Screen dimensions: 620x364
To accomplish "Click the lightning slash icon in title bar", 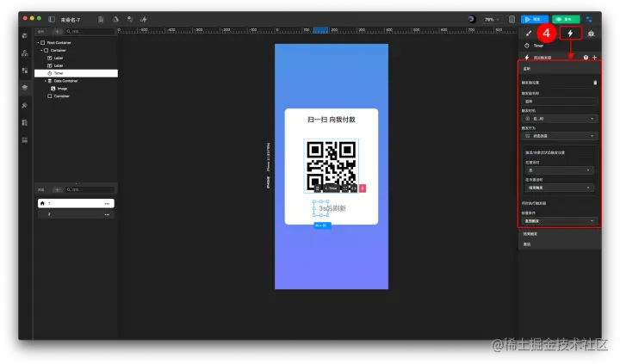I will [144, 19].
